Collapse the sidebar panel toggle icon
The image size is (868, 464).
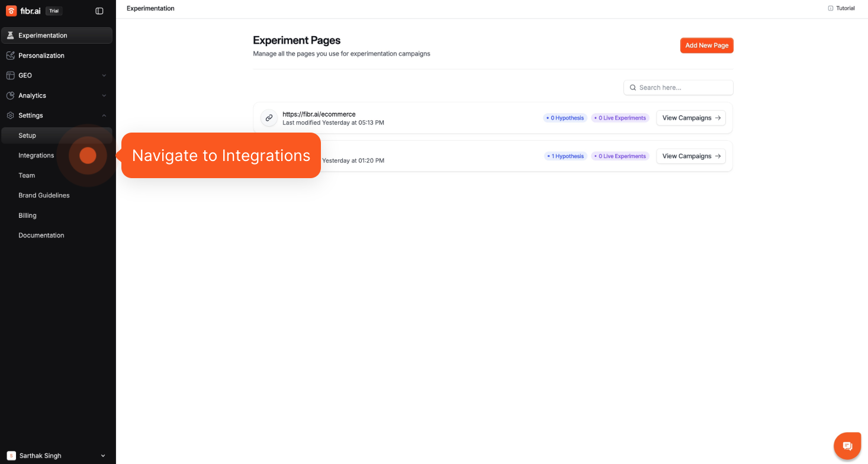(x=99, y=11)
